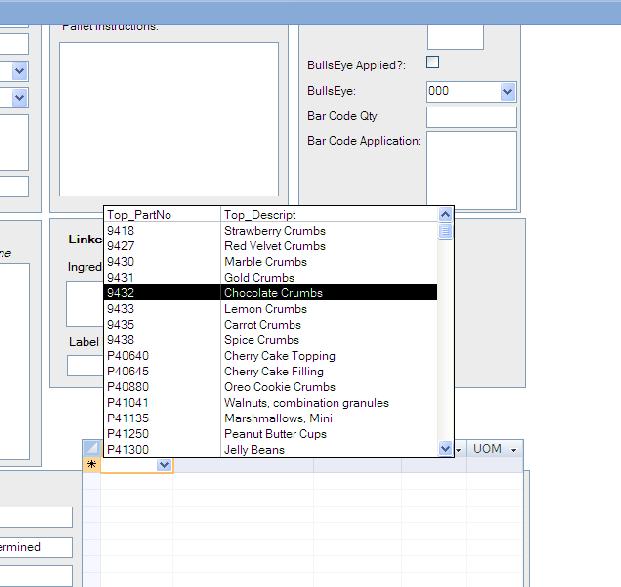Viewport: 621px width, 587px height.
Task: Click the Pallet Instructions text area
Action: pyautogui.click(x=169, y=119)
